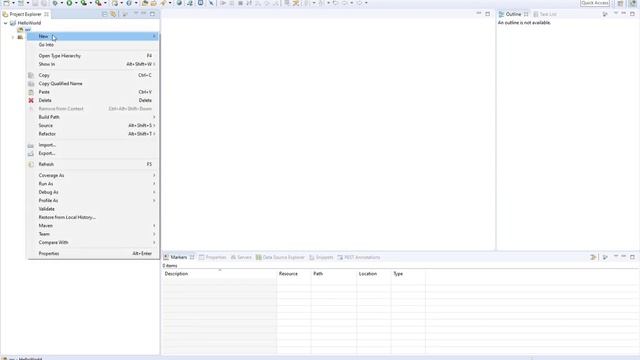Open the Source submenu
This screenshot has width=640, height=360.
click(93, 125)
